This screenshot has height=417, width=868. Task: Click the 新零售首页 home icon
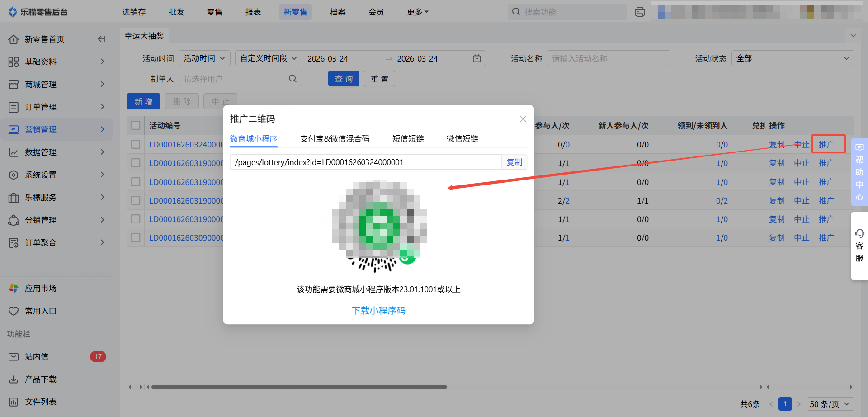click(14, 39)
